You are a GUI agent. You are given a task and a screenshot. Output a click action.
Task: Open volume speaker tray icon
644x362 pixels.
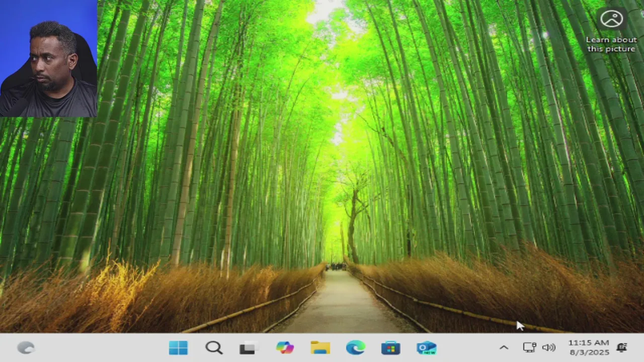point(549,347)
